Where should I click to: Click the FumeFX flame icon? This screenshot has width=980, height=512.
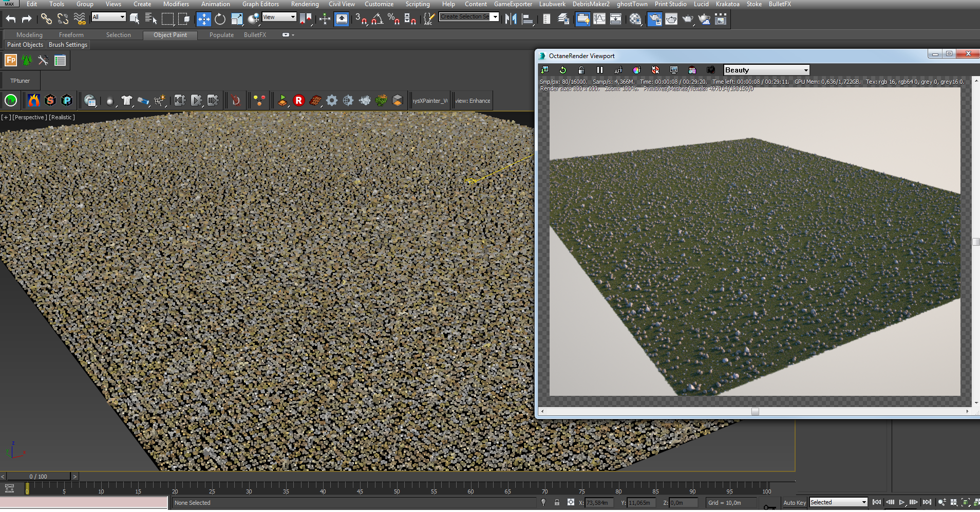[x=34, y=100]
